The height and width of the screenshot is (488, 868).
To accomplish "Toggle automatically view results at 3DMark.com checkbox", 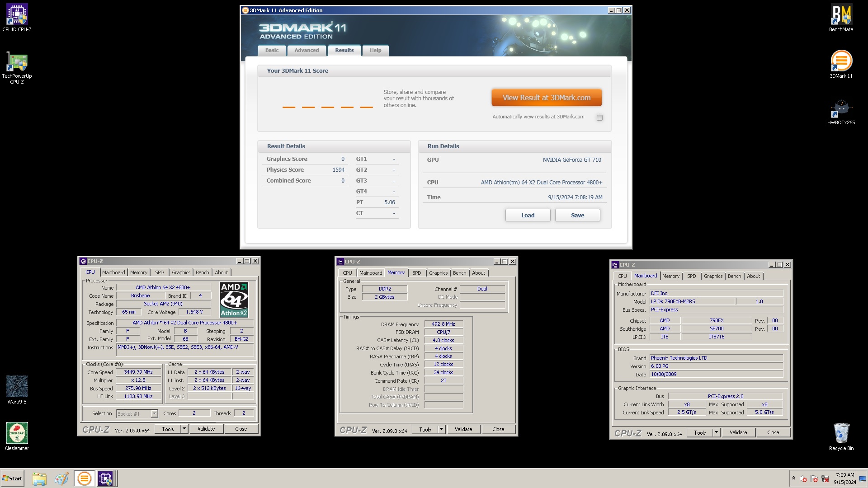I will coord(599,117).
